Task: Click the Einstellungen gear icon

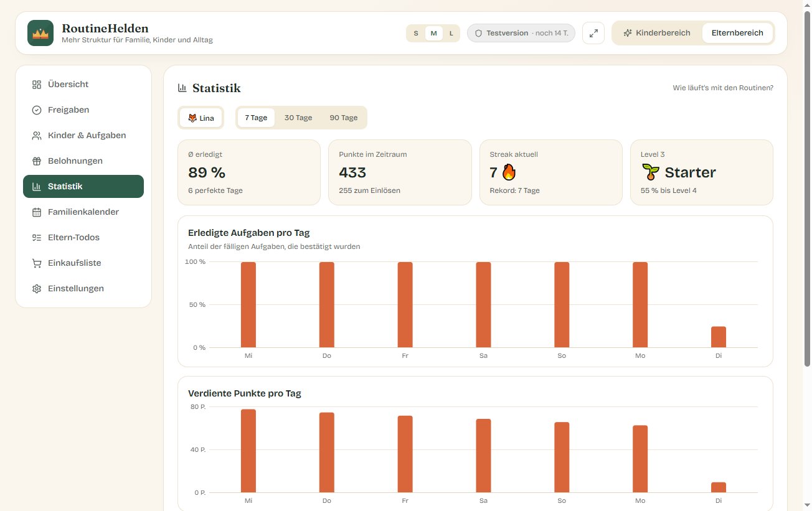Action: click(37, 288)
